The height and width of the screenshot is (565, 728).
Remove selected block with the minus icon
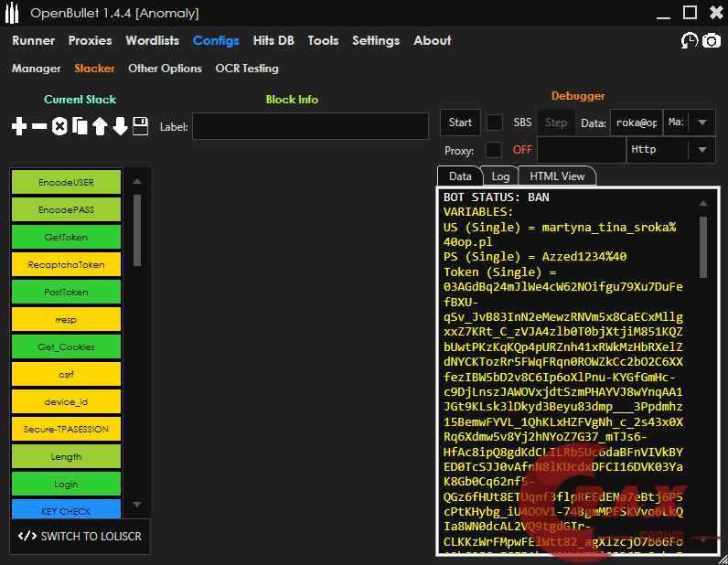pos(39,126)
